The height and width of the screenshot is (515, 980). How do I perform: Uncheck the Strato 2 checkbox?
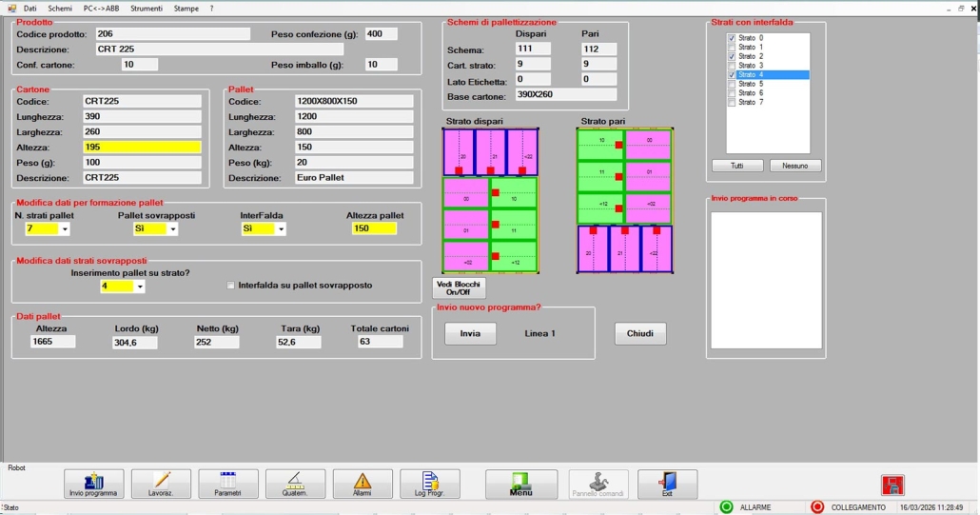tap(732, 57)
